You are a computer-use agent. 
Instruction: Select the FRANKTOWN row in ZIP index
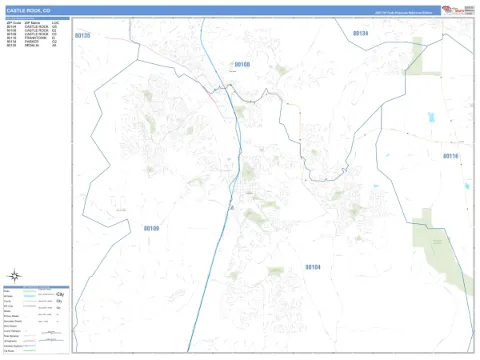point(32,38)
